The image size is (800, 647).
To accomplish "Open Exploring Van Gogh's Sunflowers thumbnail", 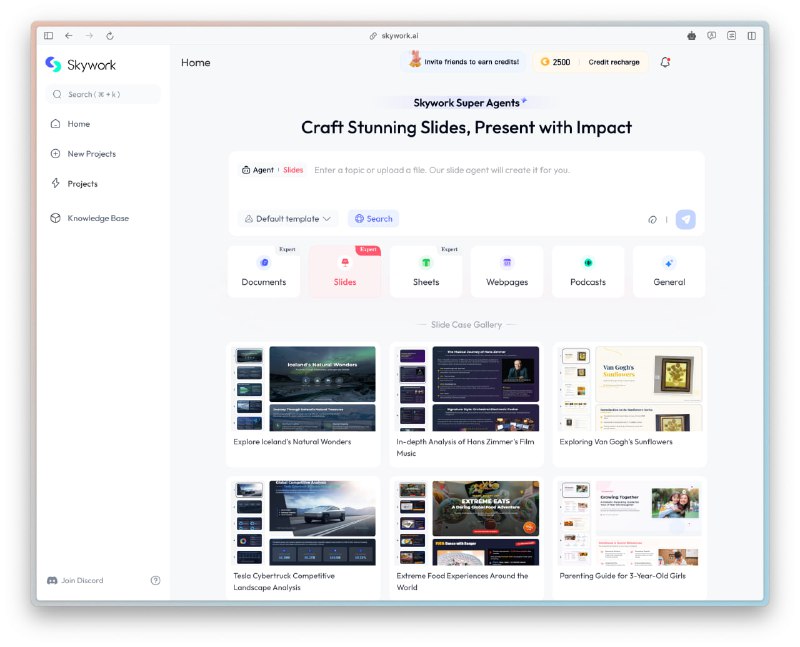I will (630, 389).
